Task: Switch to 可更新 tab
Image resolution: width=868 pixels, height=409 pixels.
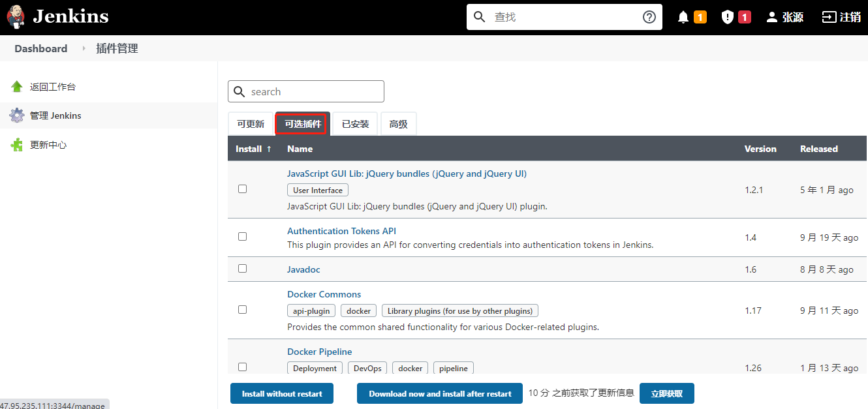Action: click(x=251, y=124)
